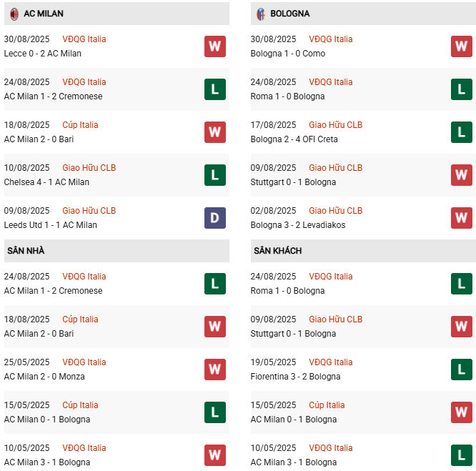Open Giao Hữu CLB link dated 17/08/2025
The width and height of the screenshot is (476, 471).
point(335,125)
